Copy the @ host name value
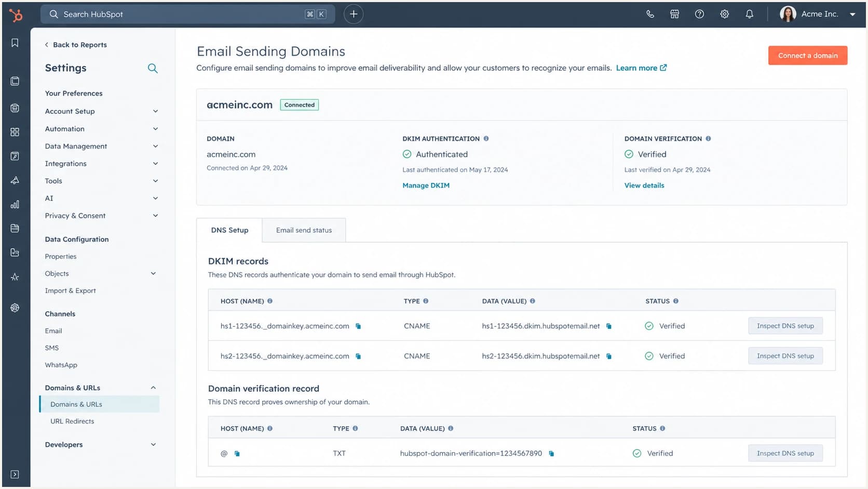 click(x=237, y=454)
